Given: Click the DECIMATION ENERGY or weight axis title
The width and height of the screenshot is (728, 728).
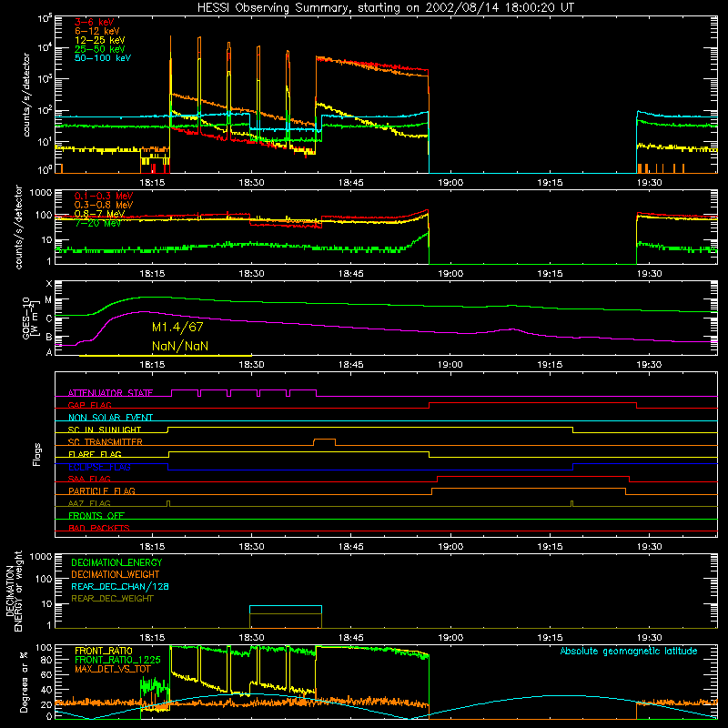Looking at the screenshot, I should [14, 591].
